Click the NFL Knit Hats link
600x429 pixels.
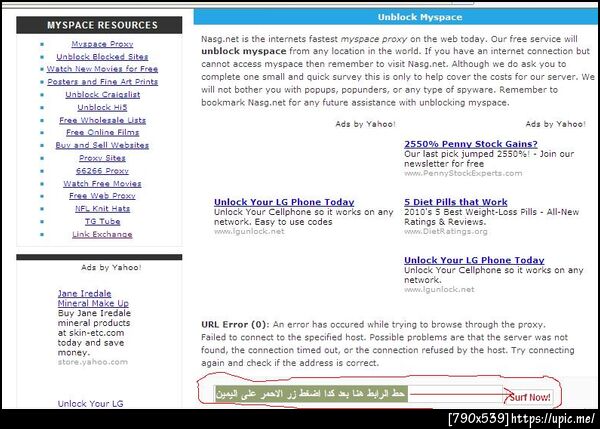coord(103,209)
